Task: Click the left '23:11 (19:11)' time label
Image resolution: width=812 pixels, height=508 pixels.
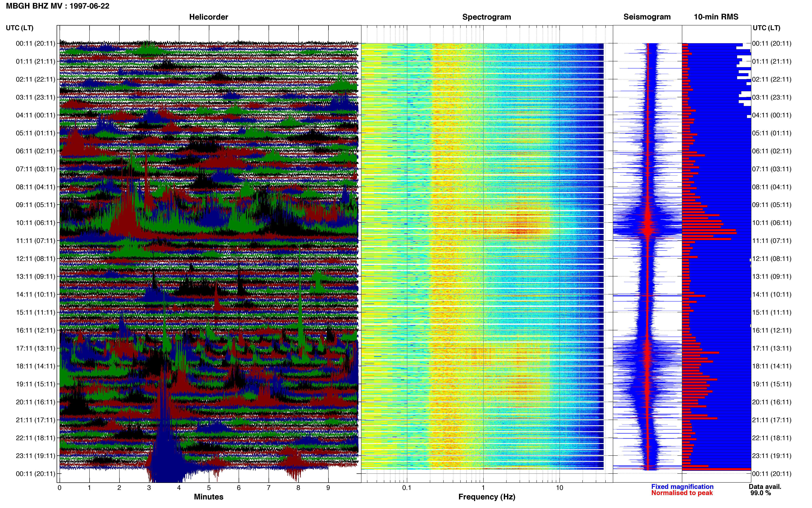Action: coord(36,456)
